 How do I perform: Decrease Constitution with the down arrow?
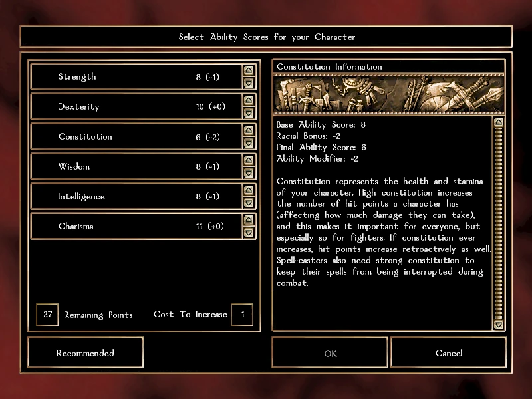point(249,143)
